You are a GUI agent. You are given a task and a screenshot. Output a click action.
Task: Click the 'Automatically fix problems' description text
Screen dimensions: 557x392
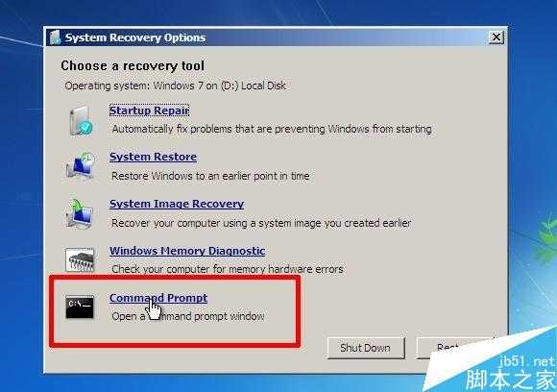tap(272, 129)
